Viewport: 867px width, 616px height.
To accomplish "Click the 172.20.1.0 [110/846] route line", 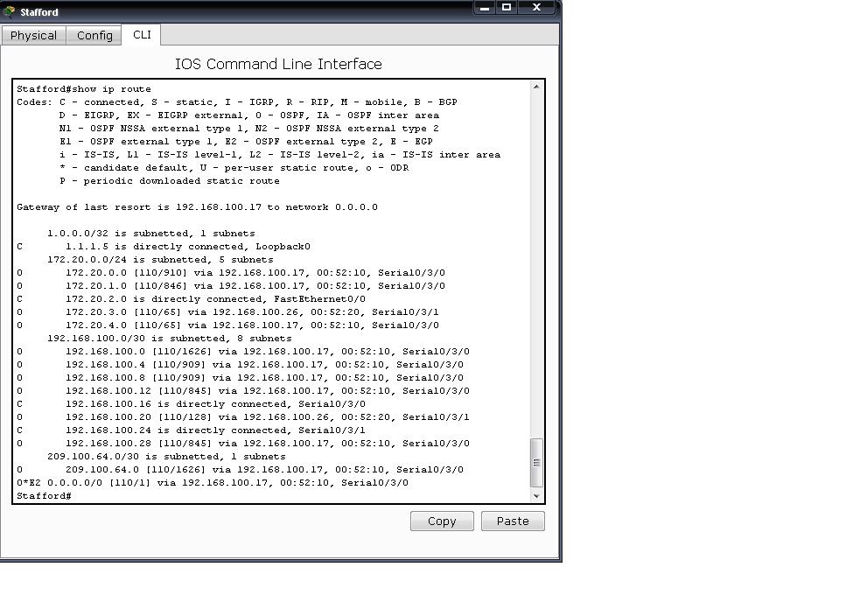I will [231, 286].
